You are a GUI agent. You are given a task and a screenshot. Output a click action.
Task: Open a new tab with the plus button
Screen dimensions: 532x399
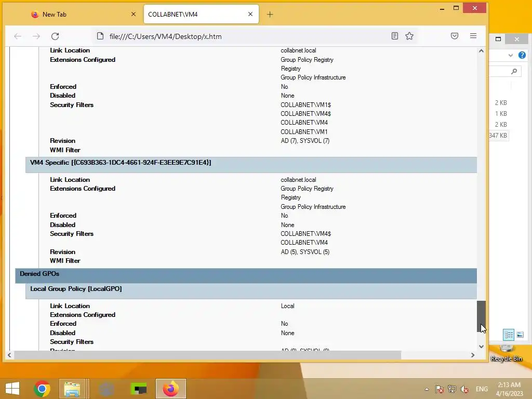[270, 14]
